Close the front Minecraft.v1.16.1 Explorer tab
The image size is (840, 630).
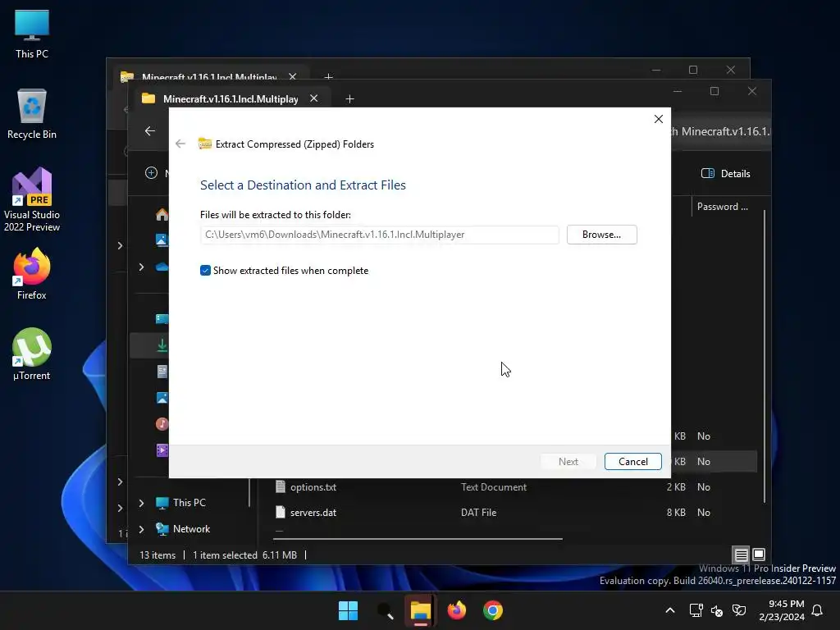coord(314,98)
